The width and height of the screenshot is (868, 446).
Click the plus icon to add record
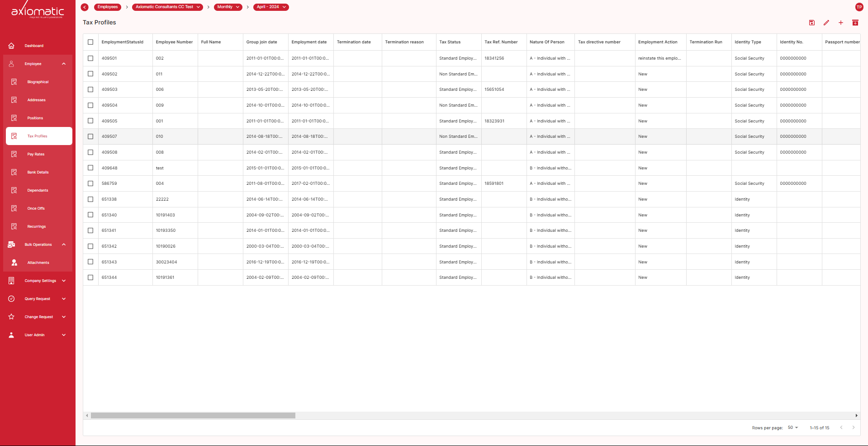coord(841,23)
